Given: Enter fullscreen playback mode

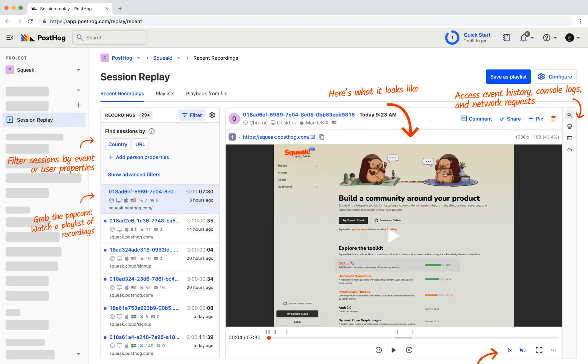Looking at the screenshot, I should (539, 350).
